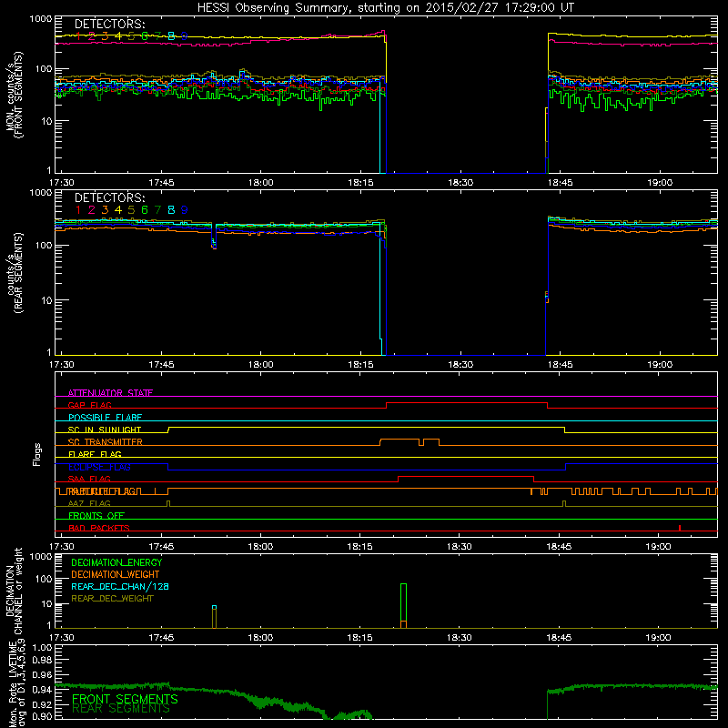
Task: Select the POSSIBLE FLARE flag label
Action: tap(105, 418)
